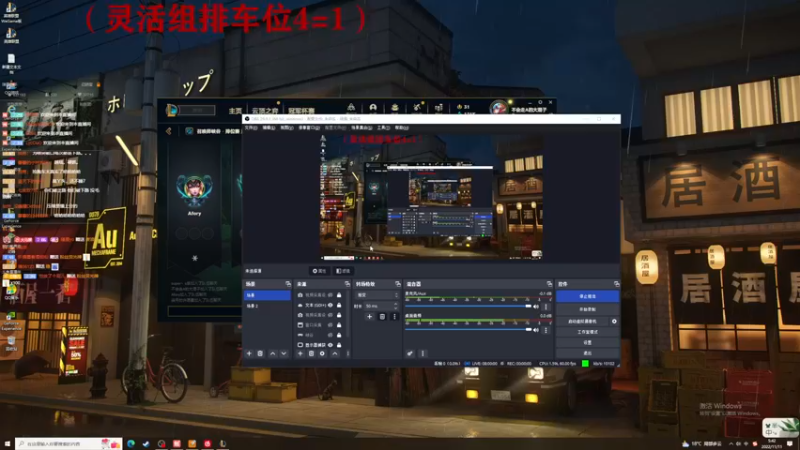
Task: Add a new scene in OBS Scenes panel
Action: [x=249, y=353]
